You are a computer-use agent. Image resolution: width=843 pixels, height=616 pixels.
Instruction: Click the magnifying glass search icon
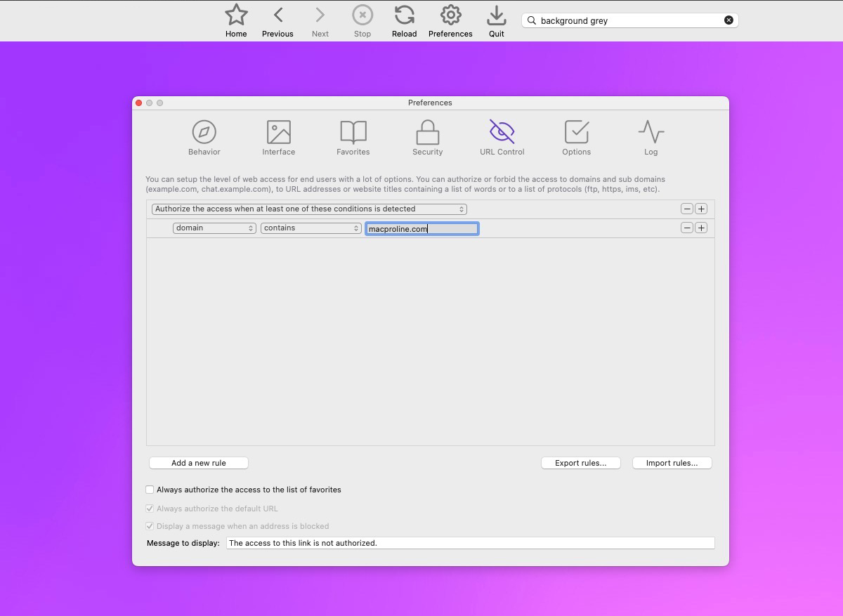[532, 20]
